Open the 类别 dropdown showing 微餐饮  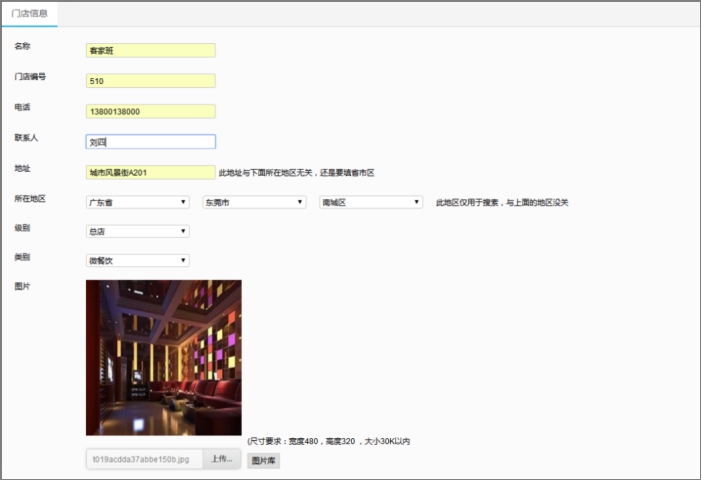(x=137, y=261)
